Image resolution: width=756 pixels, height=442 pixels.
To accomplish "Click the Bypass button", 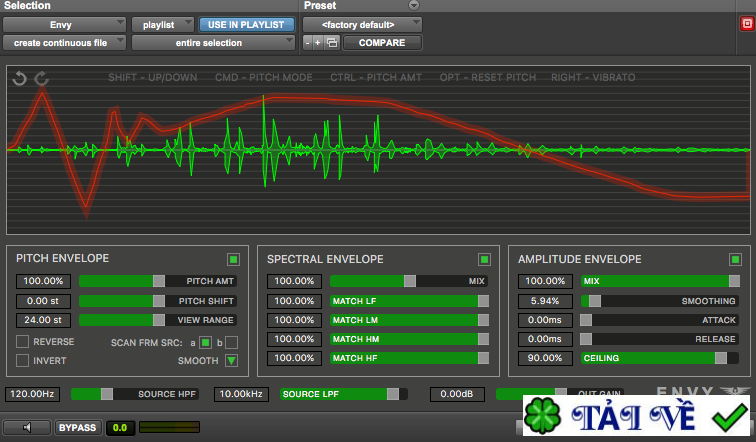I will (77, 428).
